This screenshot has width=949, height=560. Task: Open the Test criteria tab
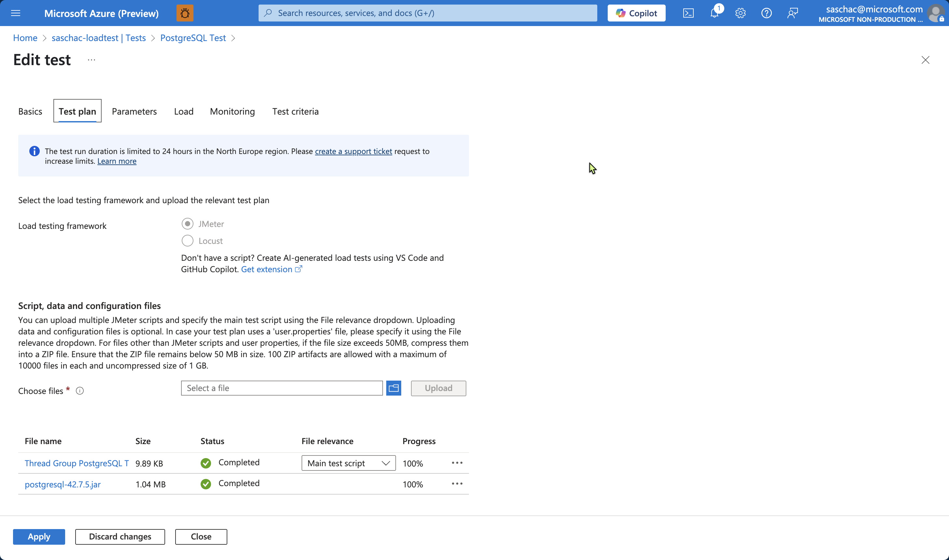(295, 111)
